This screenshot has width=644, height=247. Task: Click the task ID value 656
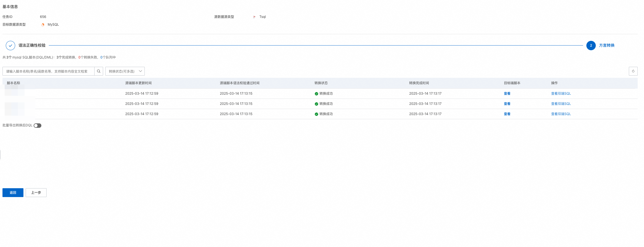[43, 17]
